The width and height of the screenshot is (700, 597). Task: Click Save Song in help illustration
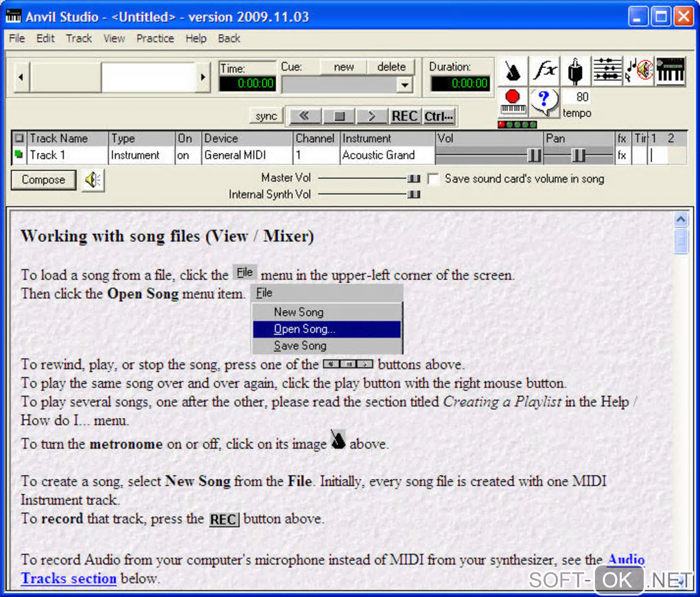[x=327, y=346]
